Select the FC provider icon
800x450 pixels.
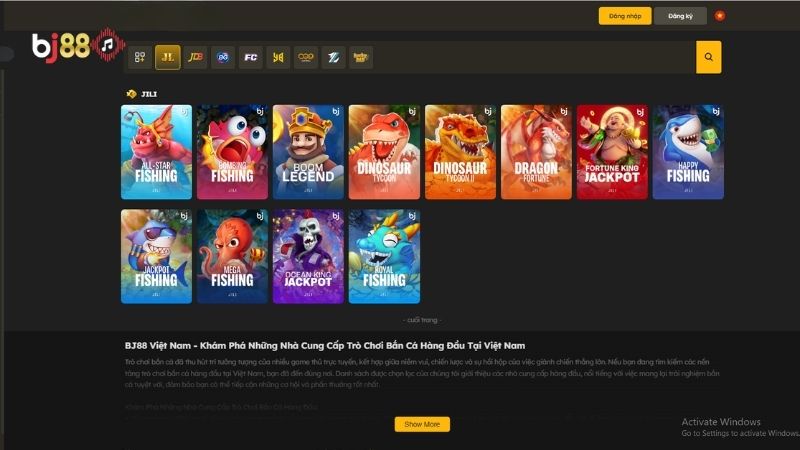(251, 57)
